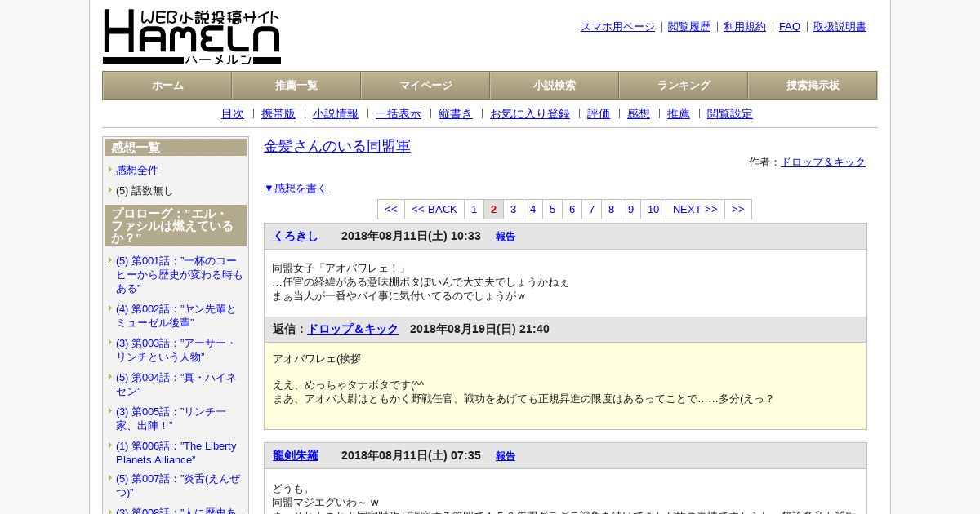This screenshot has width=980, height=514.
Task: Open 第006話 The Liberty Planets Alliance comments
Action: [176, 453]
